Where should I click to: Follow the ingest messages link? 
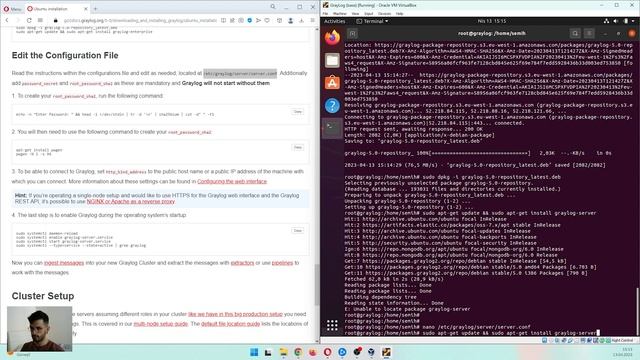tap(64, 263)
